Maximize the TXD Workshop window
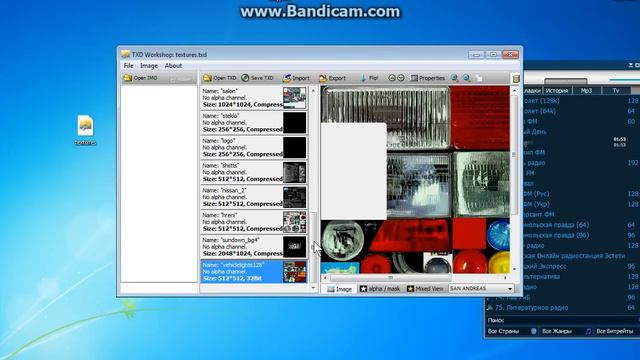 [493, 54]
